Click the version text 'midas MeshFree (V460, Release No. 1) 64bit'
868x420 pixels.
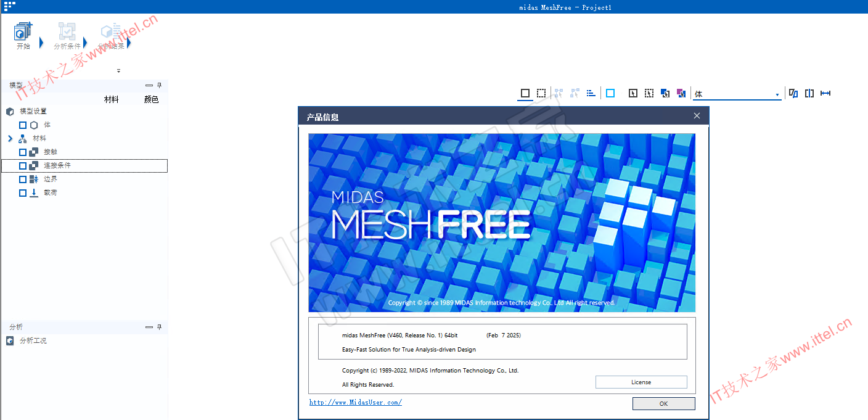point(400,336)
